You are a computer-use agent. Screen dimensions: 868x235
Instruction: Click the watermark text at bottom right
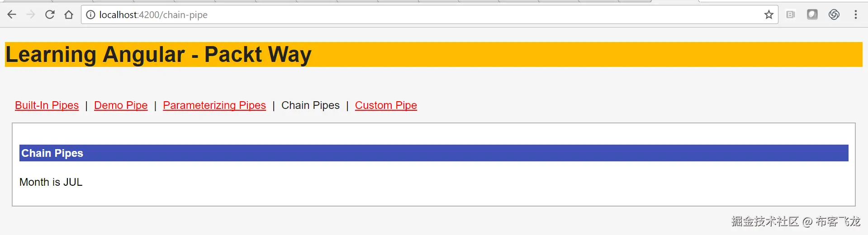tap(796, 221)
